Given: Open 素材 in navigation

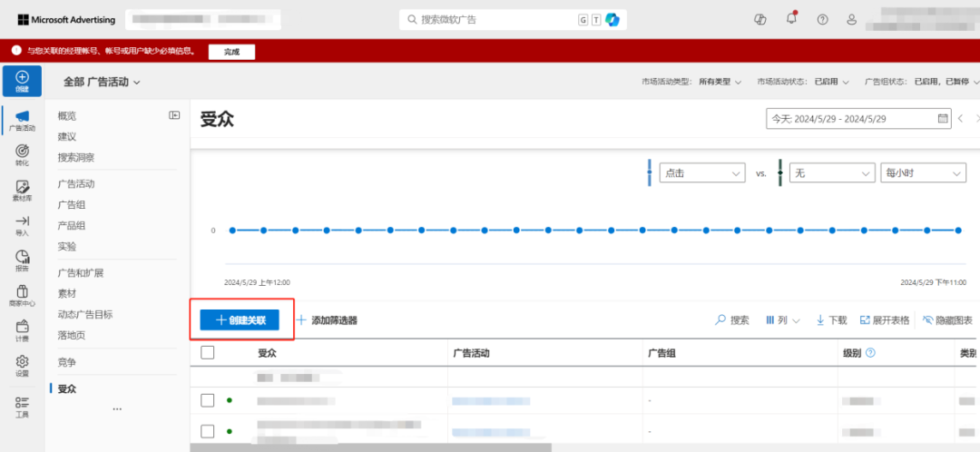Looking at the screenshot, I should click(x=67, y=293).
